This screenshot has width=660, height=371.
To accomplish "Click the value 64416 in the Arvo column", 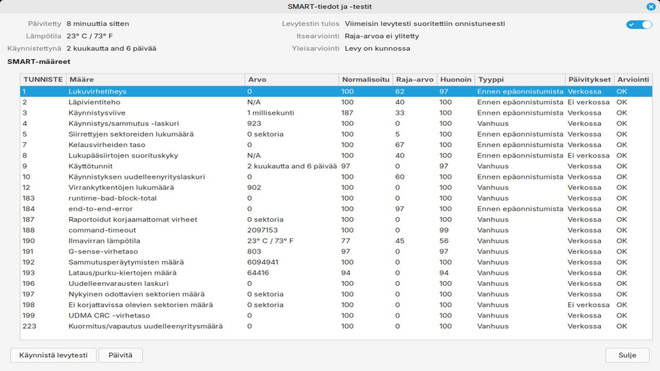I will pyautogui.click(x=258, y=273).
